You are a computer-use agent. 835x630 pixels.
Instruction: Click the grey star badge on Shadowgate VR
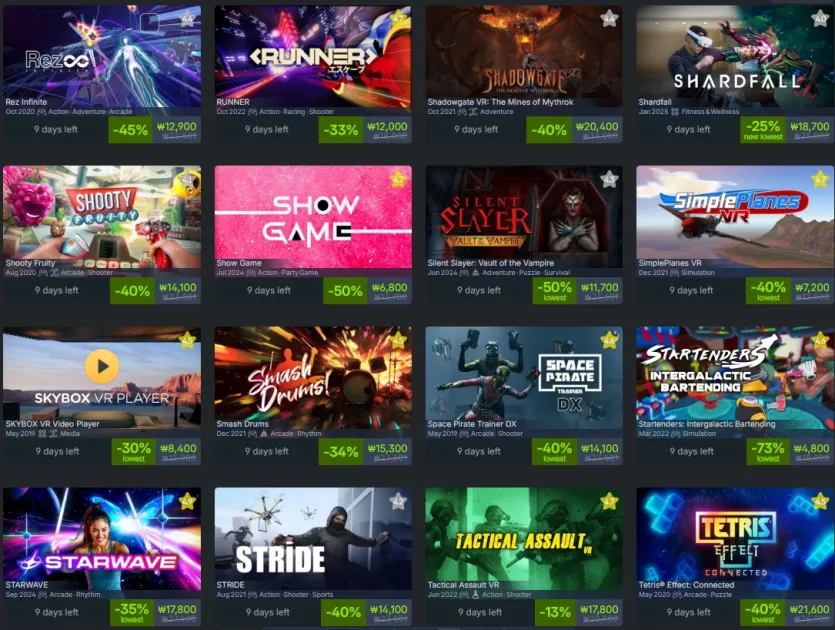pyautogui.click(x=609, y=19)
